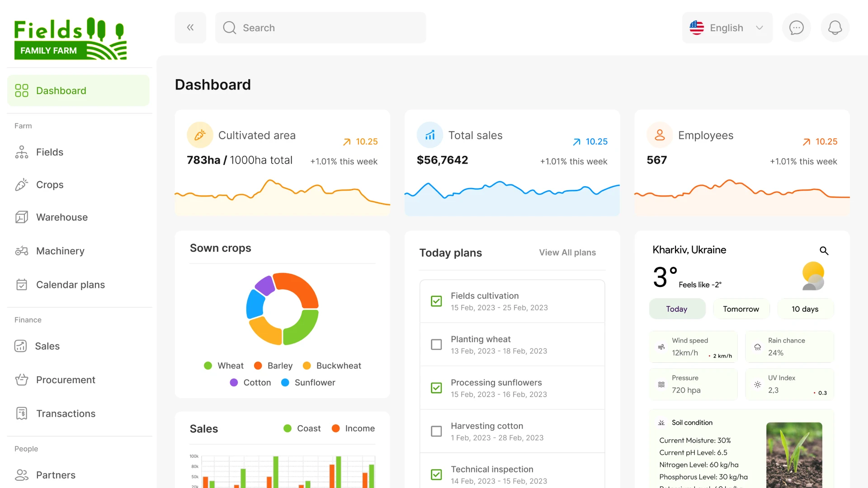Screen dimensions: 868x488
Task: Select the Crops icon in sidebar
Action: (21, 184)
